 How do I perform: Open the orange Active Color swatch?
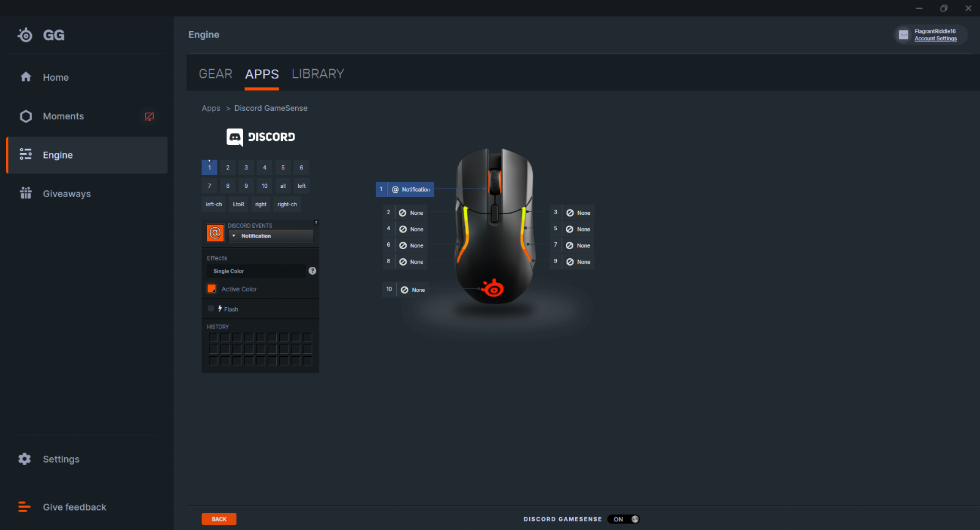212,289
